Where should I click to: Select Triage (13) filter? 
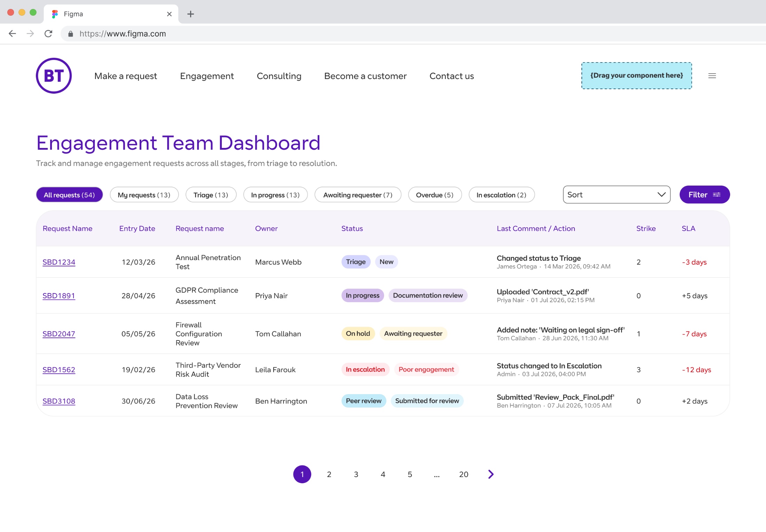(211, 195)
